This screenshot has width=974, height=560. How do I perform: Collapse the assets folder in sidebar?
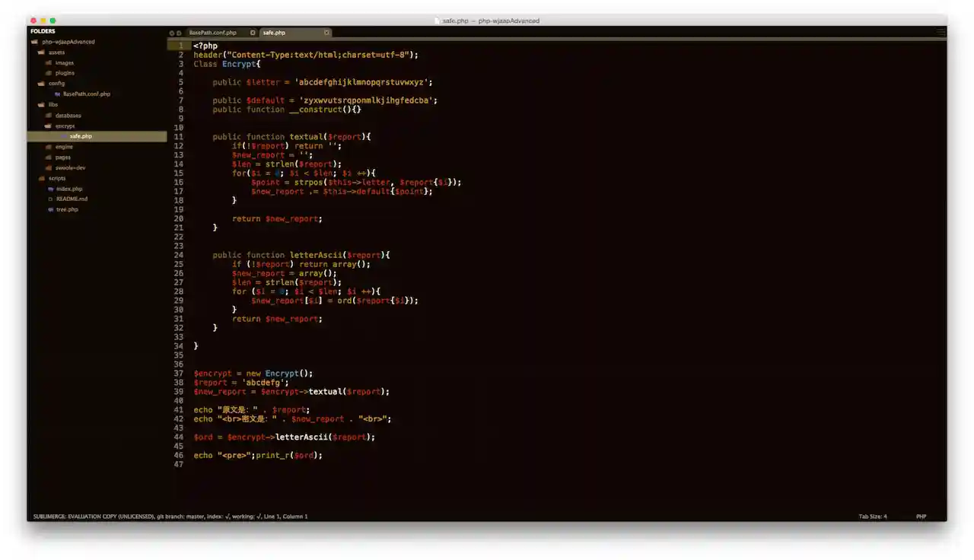tap(41, 52)
